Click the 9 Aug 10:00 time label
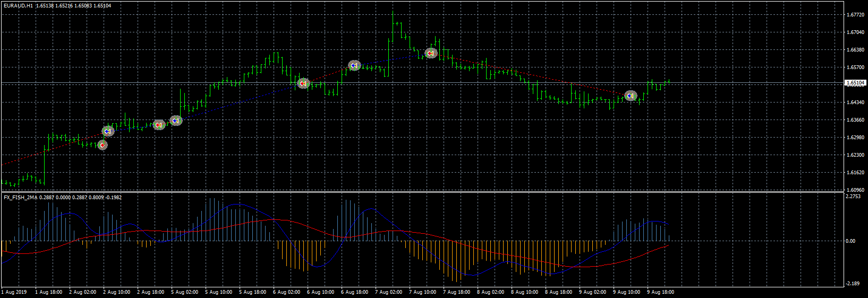Viewport: 868px width, 298px height. pyautogui.click(x=627, y=292)
